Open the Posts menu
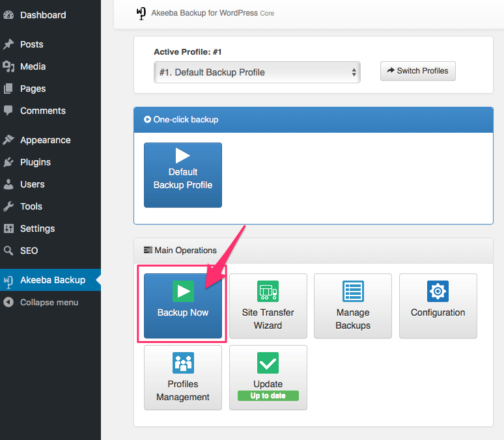504x440 pixels. tap(31, 44)
